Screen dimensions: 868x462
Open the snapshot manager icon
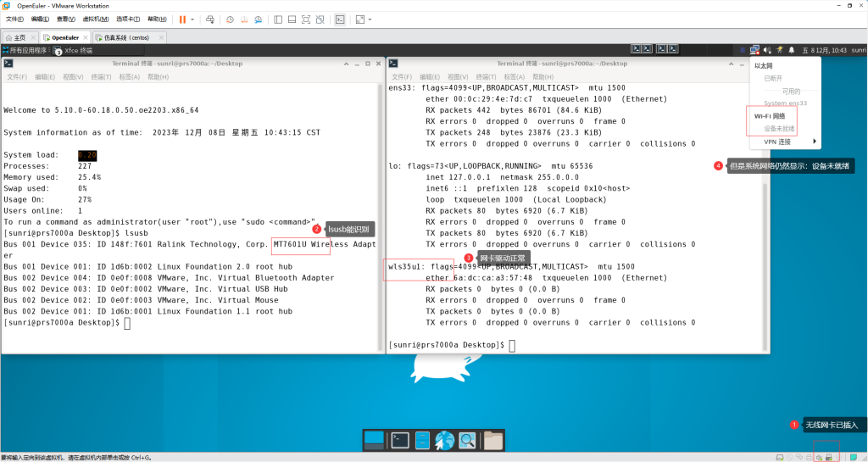tap(260, 19)
